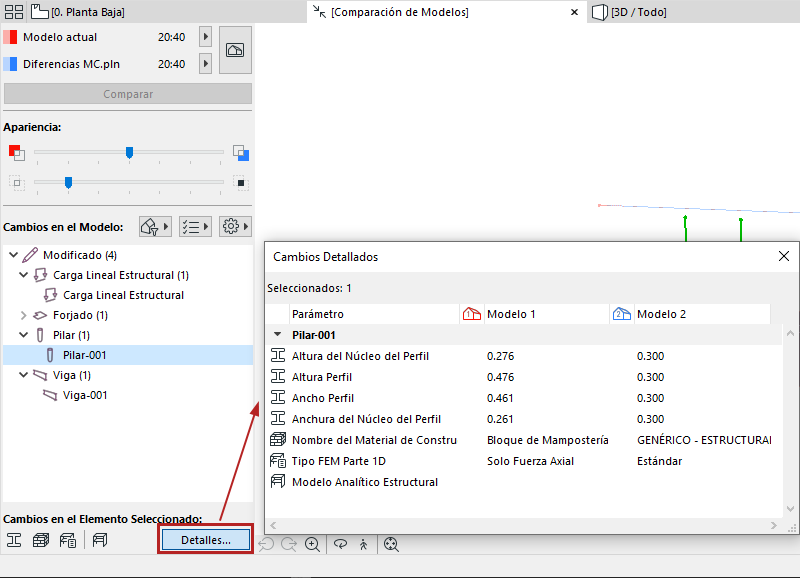Screen dimensions: 800x578
Task: Collapse the Pilar-001 group in details
Action: coord(278,335)
